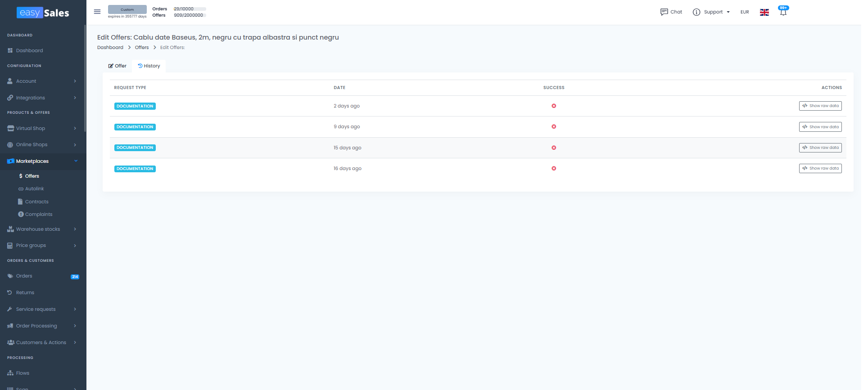Viewport: 868px width, 390px height.
Task: Open the Complaints menu item
Action: 38,214
